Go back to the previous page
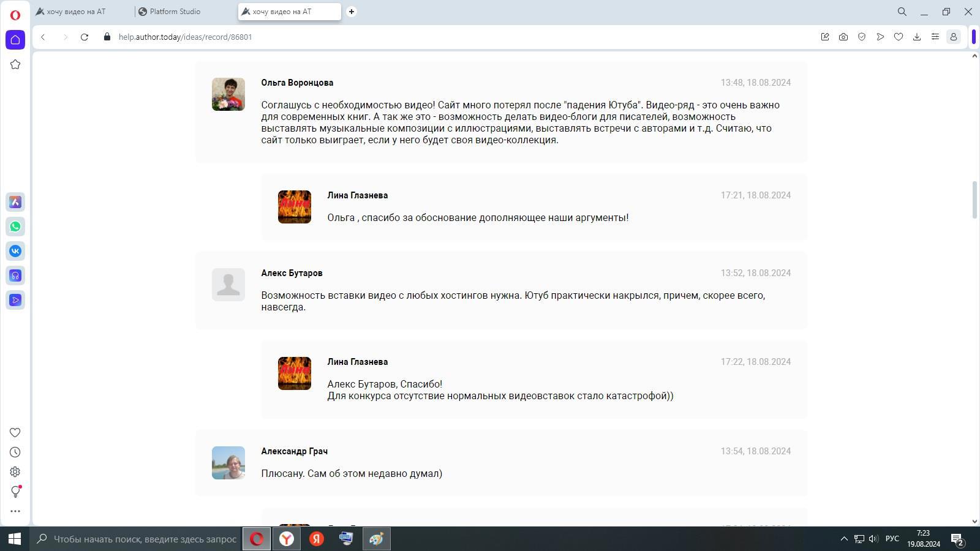Viewport: 980px width, 551px height. pyautogui.click(x=43, y=37)
